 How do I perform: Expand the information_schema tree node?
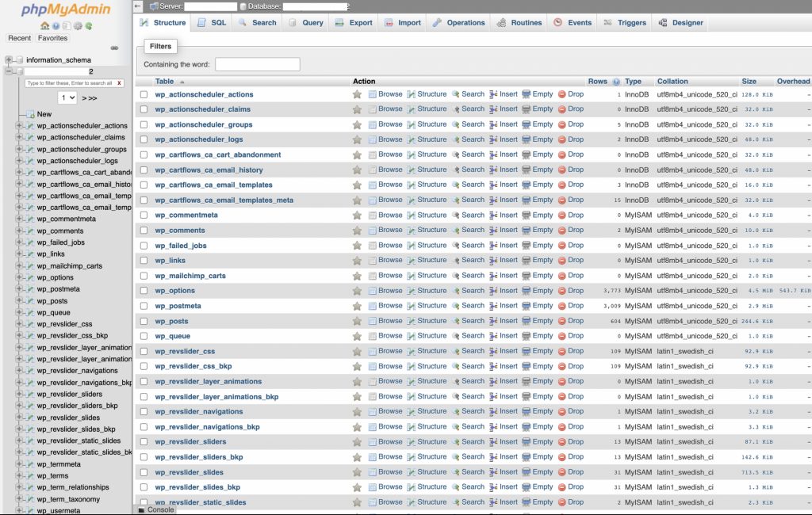pyautogui.click(x=9, y=59)
